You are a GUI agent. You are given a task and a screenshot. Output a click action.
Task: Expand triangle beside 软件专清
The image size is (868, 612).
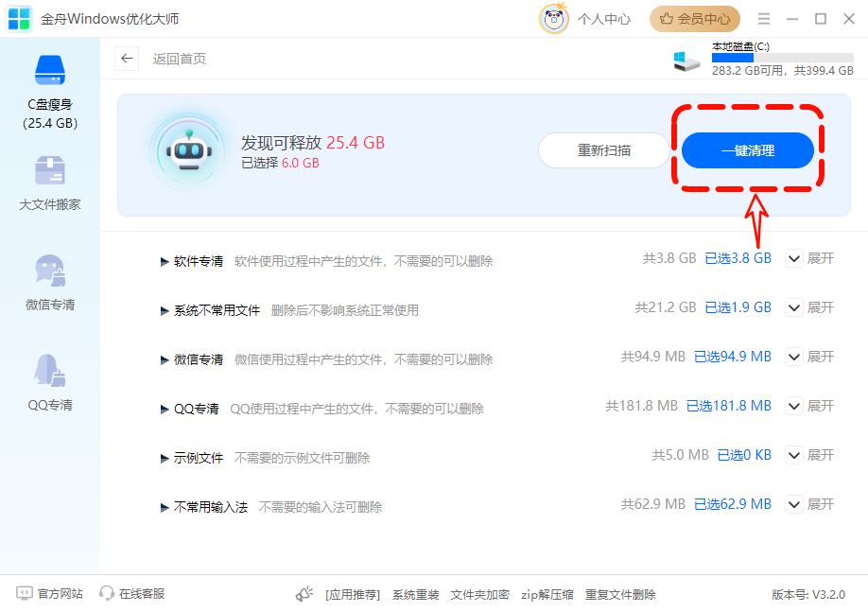165,261
